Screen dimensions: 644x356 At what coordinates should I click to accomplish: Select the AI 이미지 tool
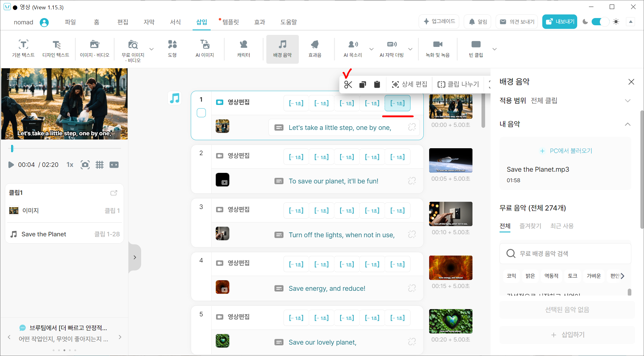tap(205, 48)
